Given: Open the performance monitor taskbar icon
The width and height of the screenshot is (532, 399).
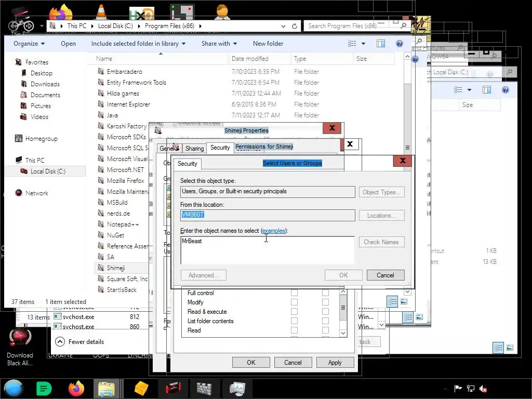Looking at the screenshot, I should pos(237,389).
